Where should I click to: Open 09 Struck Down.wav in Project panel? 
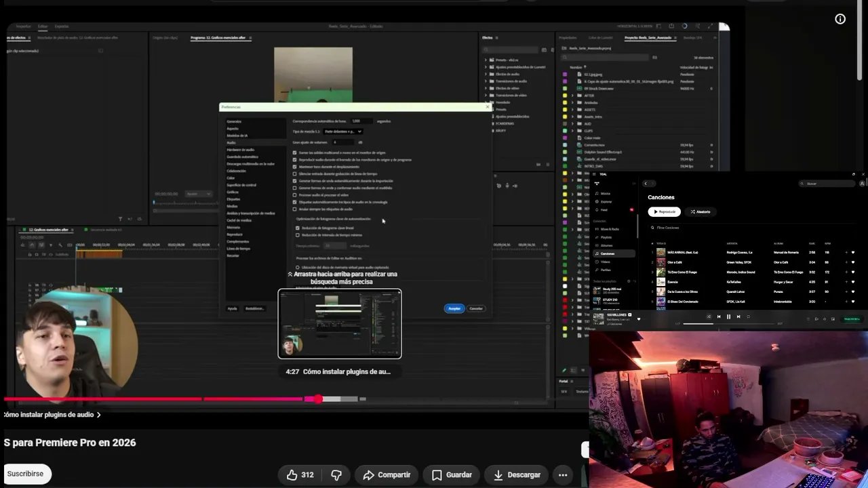click(x=599, y=88)
